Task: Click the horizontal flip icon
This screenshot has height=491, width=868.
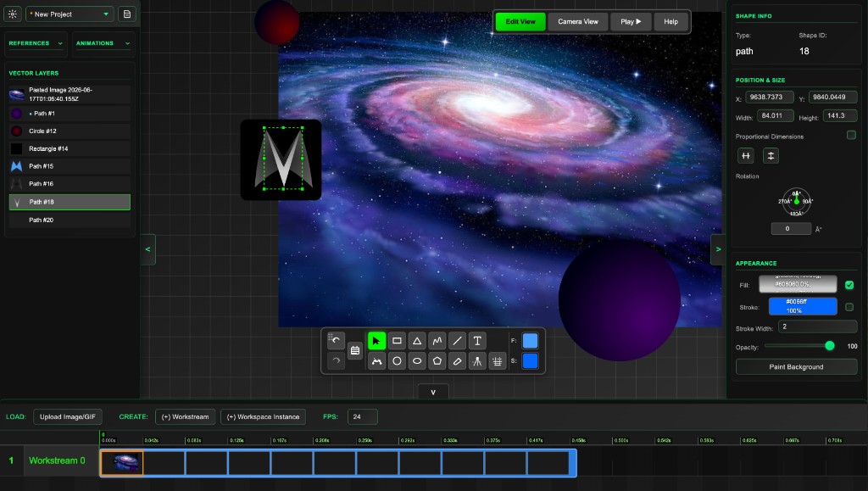Action: [x=746, y=155]
